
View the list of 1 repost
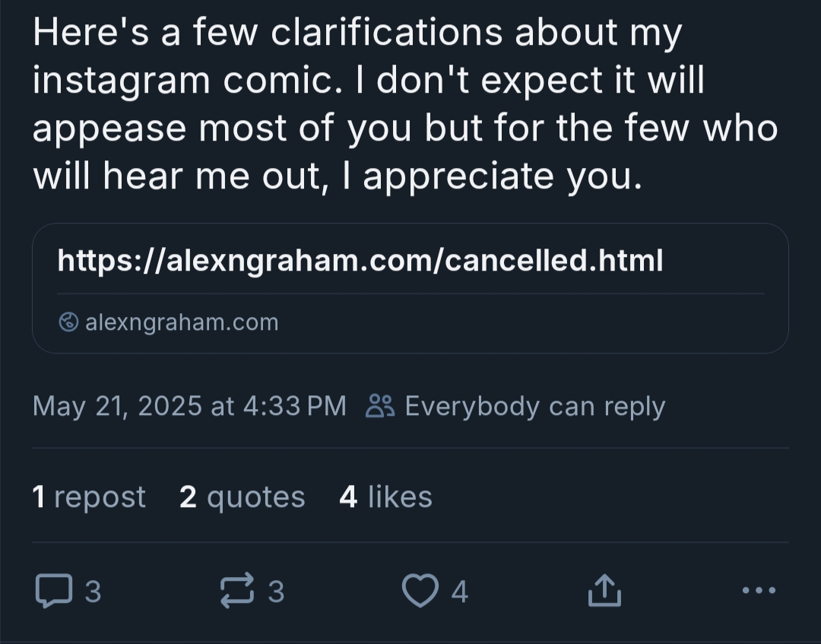(89, 497)
